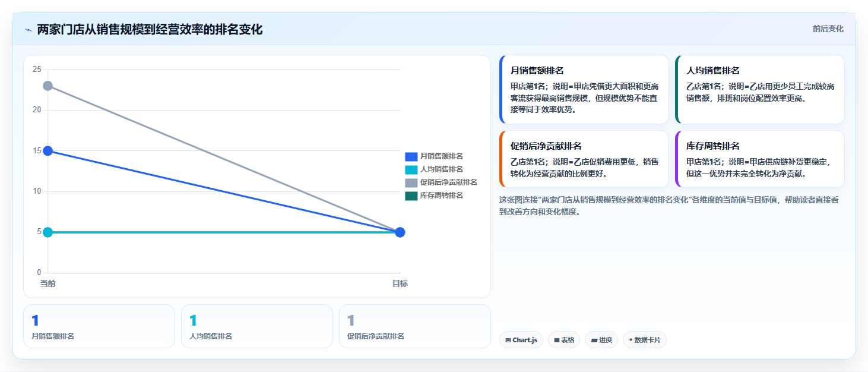Click the blue data point at 15
The image size is (868, 372).
coord(48,151)
